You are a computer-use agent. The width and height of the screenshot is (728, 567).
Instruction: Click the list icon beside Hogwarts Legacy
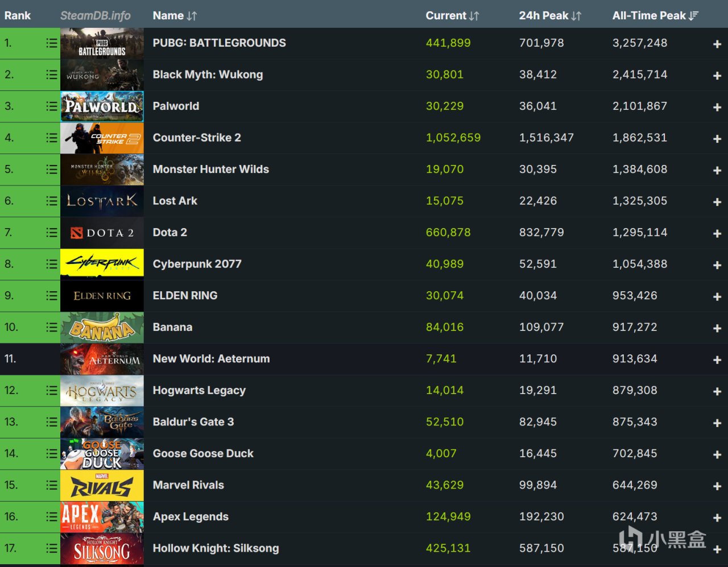(52, 390)
